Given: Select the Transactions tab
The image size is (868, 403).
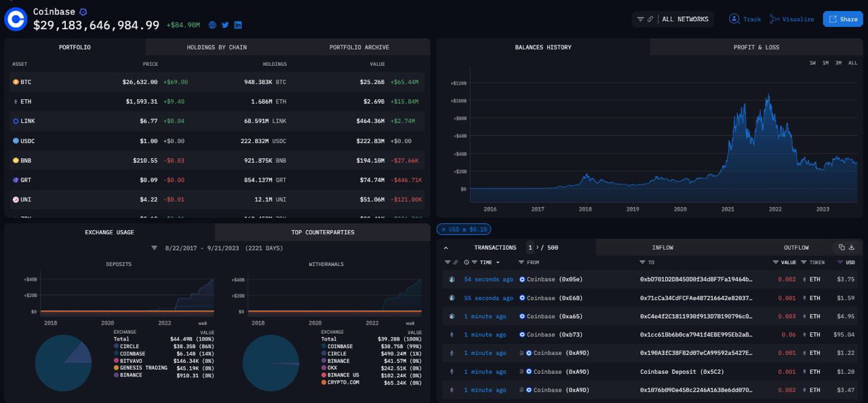Looking at the screenshot, I should pyautogui.click(x=495, y=248).
